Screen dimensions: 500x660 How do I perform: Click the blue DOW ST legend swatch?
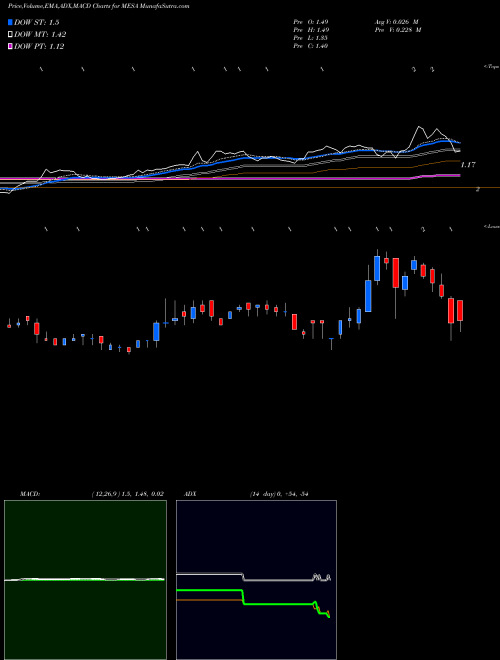coord(11,22)
